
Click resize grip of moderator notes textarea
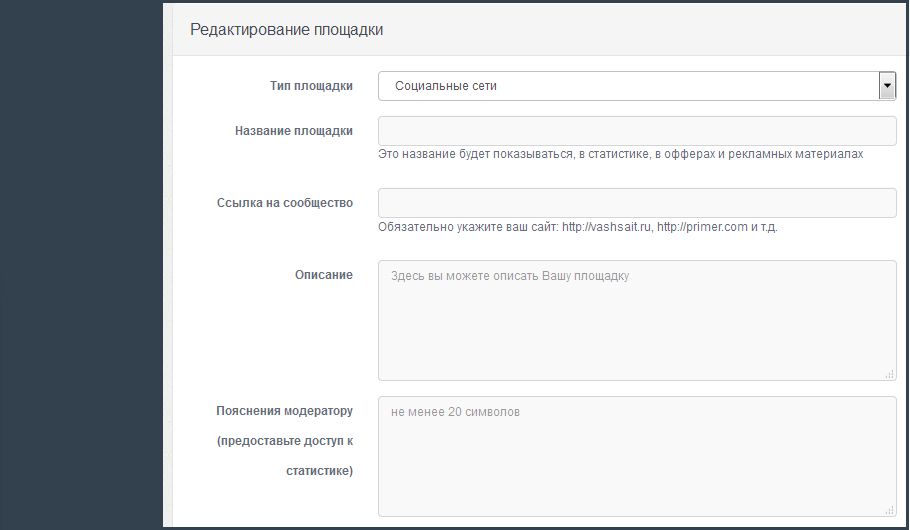point(890,509)
